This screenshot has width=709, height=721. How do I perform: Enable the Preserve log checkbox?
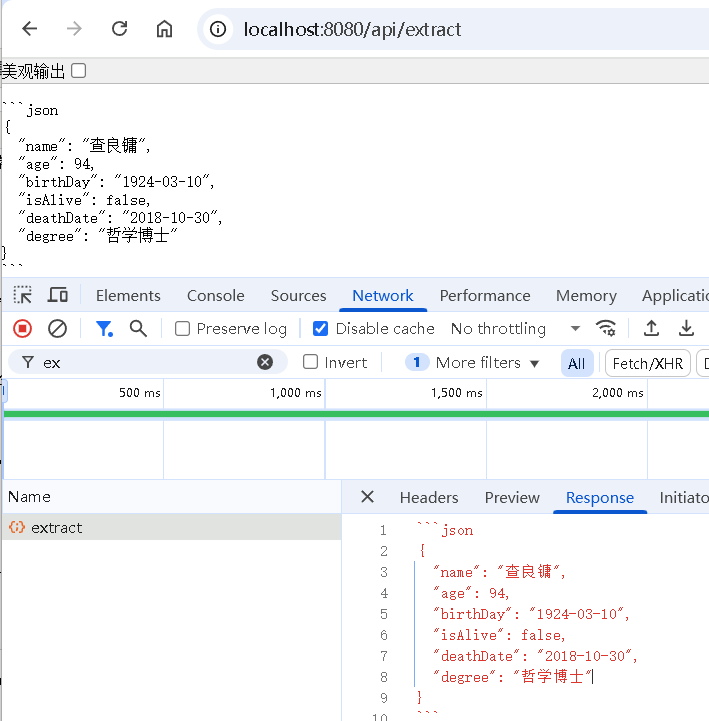pyautogui.click(x=183, y=329)
